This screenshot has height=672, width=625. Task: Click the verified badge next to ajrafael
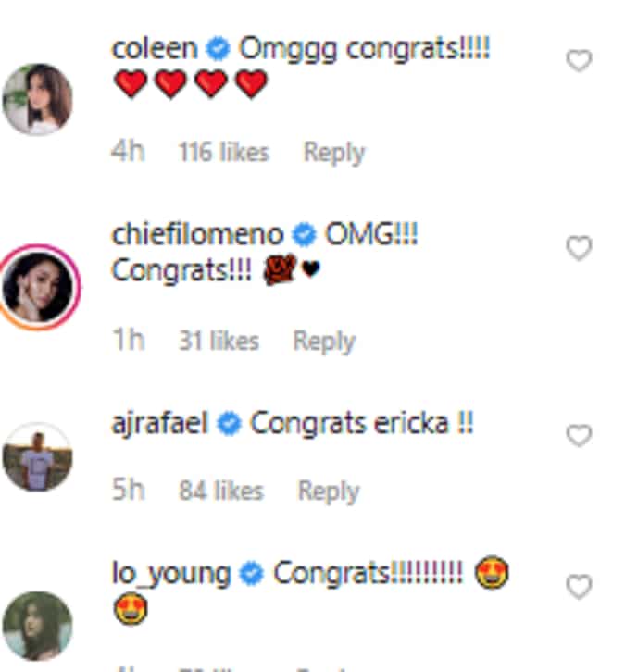[229, 423]
